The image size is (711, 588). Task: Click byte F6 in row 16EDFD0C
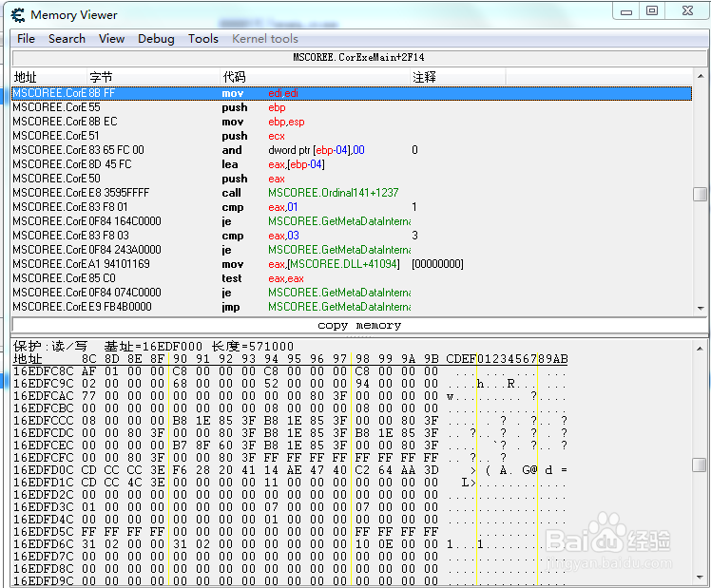180,470
